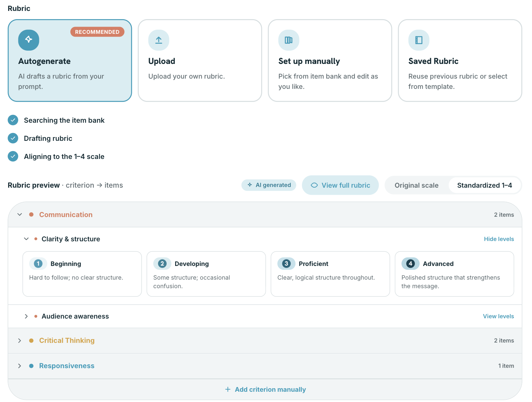Click the 'Hard to follow; no clear structure.' text

tap(76, 278)
